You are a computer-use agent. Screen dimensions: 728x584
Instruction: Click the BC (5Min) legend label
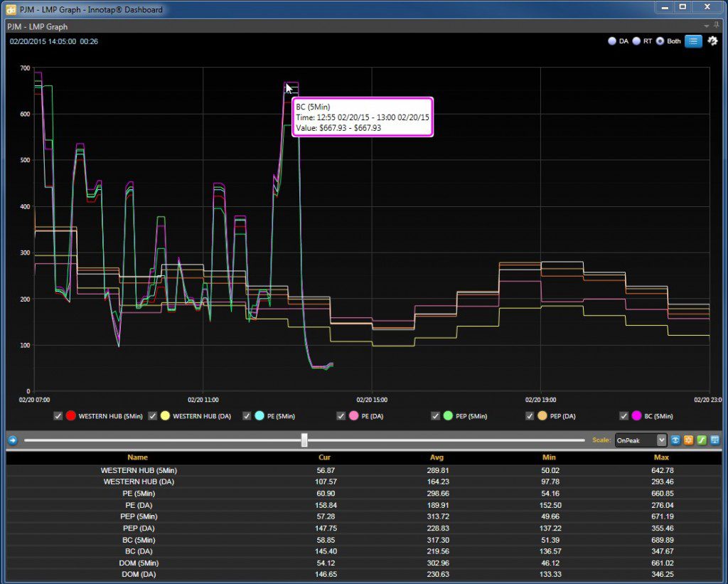point(658,416)
